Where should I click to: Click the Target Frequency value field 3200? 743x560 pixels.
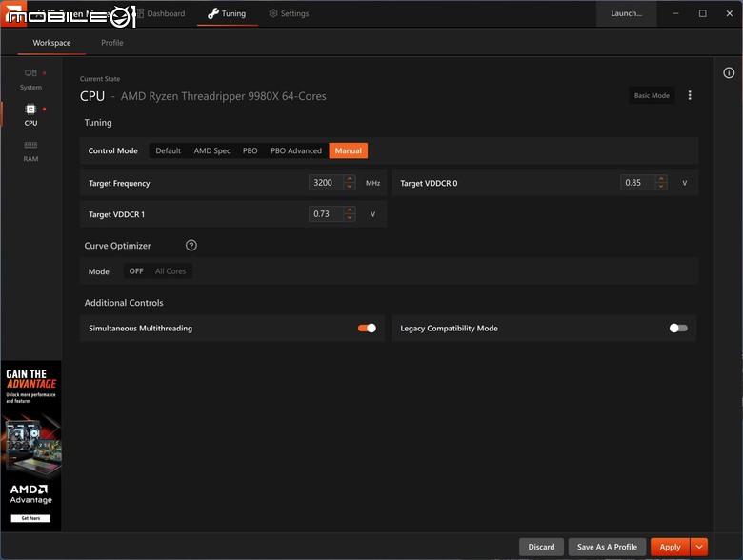[x=327, y=183]
